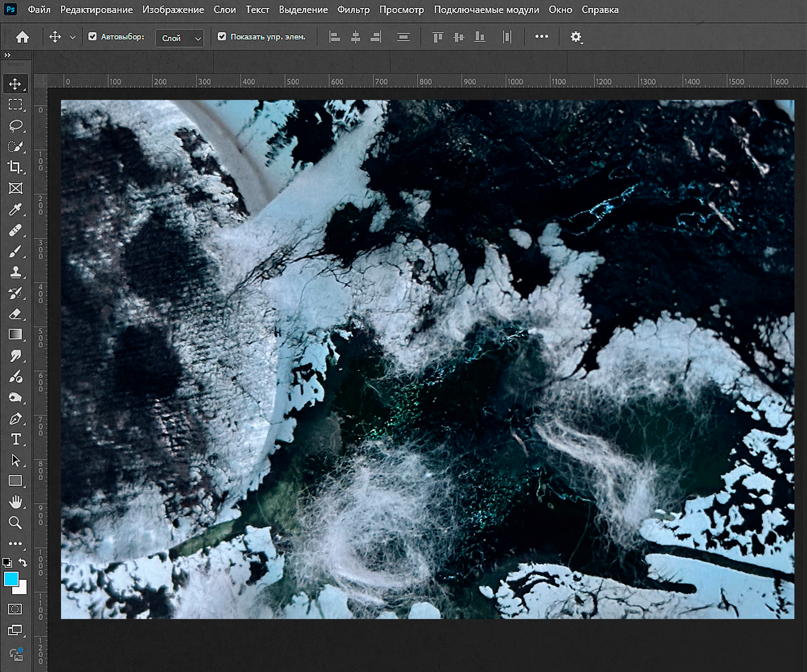Activate the Zoom tool
The height and width of the screenshot is (672, 807).
pyautogui.click(x=15, y=523)
